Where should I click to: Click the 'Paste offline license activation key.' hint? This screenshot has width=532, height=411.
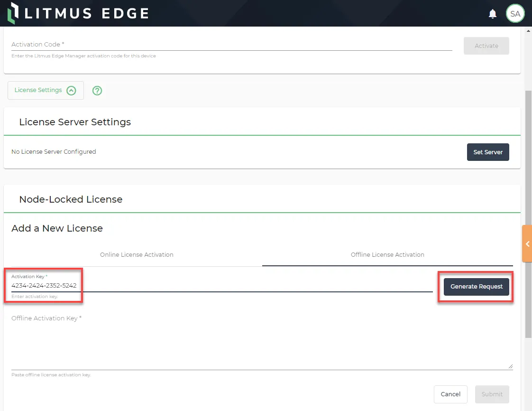pos(51,375)
